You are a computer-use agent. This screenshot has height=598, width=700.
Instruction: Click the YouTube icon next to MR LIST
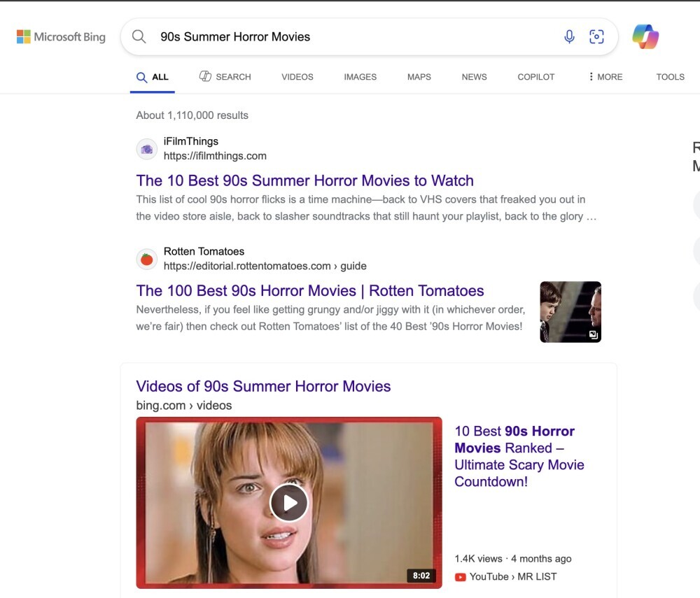click(x=460, y=576)
